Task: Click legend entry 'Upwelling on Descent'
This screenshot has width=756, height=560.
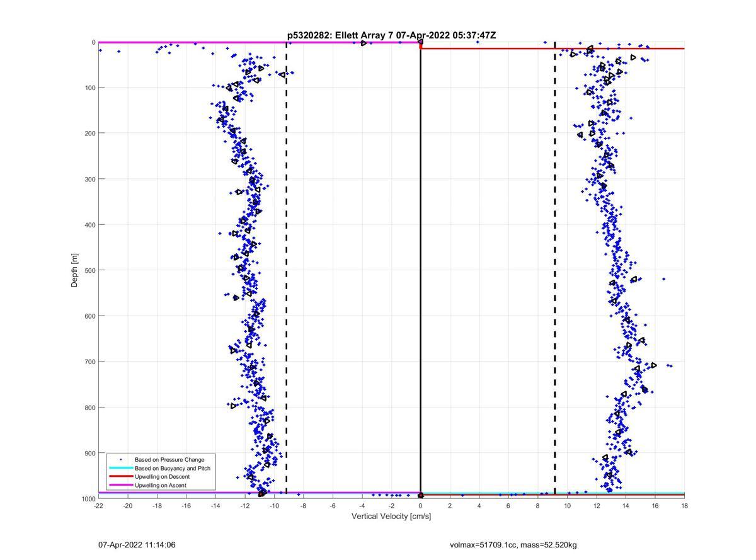Action: tap(162, 477)
